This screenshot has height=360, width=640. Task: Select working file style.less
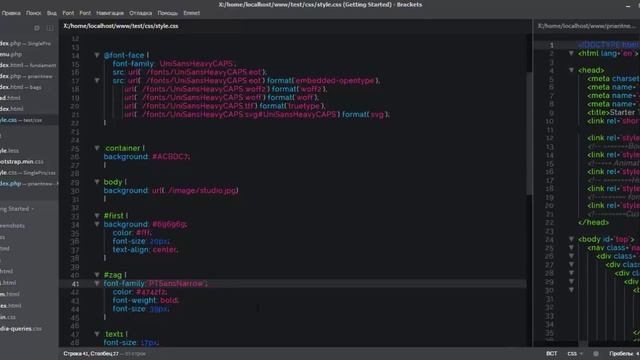[x=9, y=151]
